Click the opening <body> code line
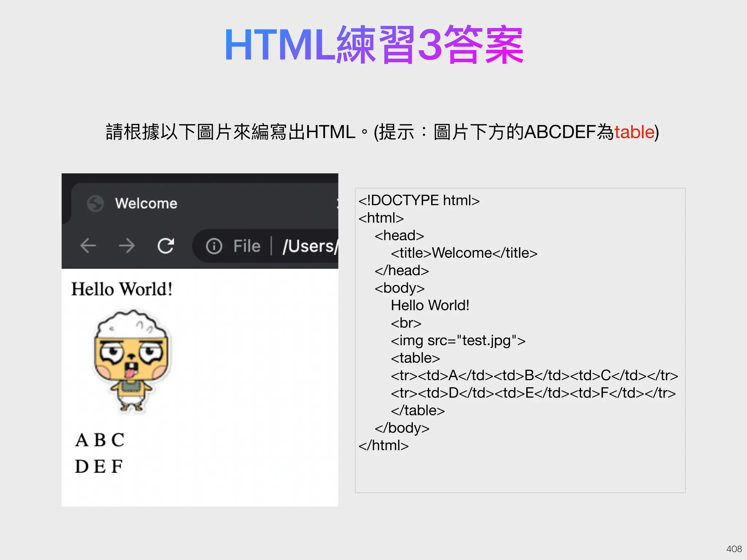The width and height of the screenshot is (747, 560). pyautogui.click(x=399, y=288)
